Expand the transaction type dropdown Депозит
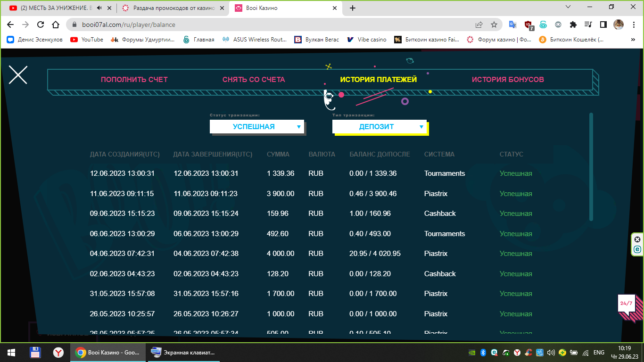Image resolution: width=644 pixels, height=362 pixels. (x=380, y=126)
